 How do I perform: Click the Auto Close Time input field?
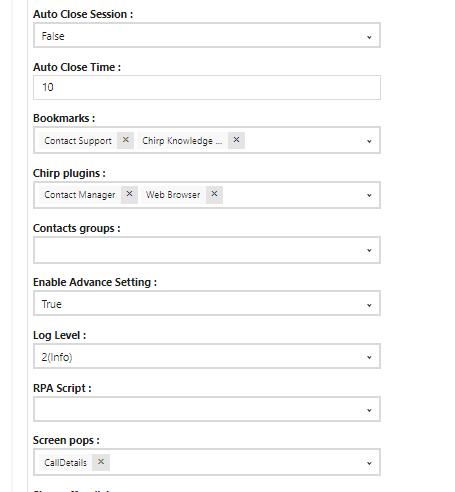[x=207, y=87]
